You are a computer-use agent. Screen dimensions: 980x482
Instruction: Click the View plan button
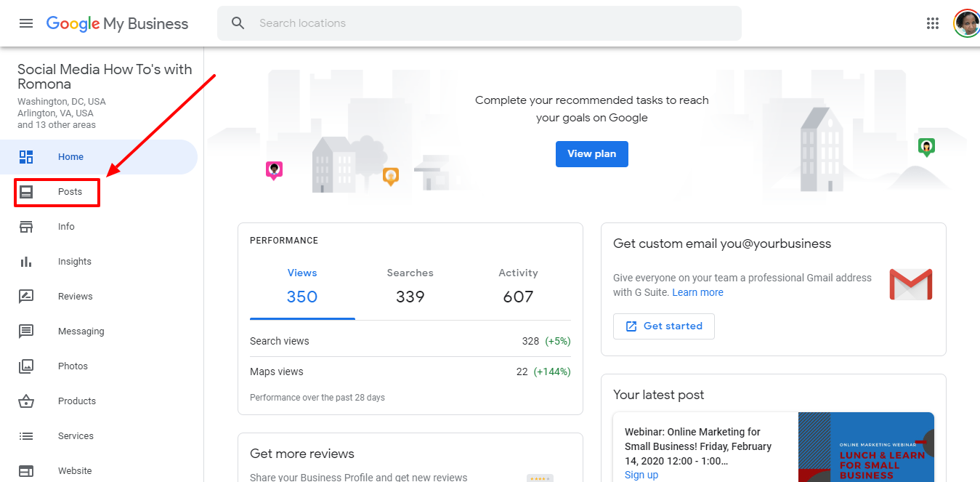pos(592,154)
